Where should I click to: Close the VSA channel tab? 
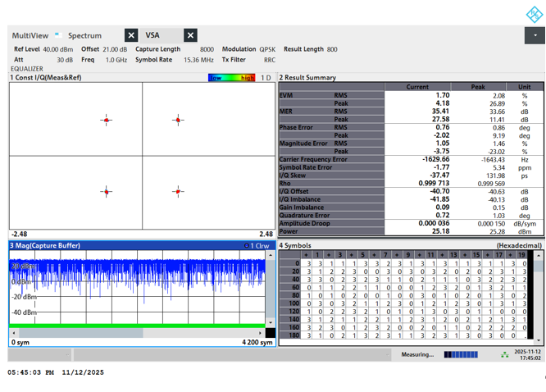click(x=190, y=35)
